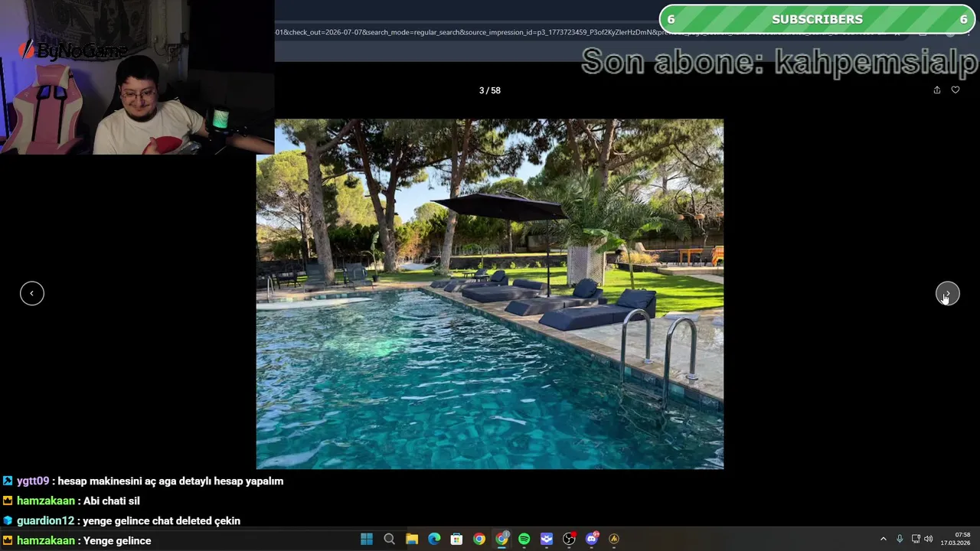Click chat message from ygtt09
980x551 pixels.
pos(143,481)
